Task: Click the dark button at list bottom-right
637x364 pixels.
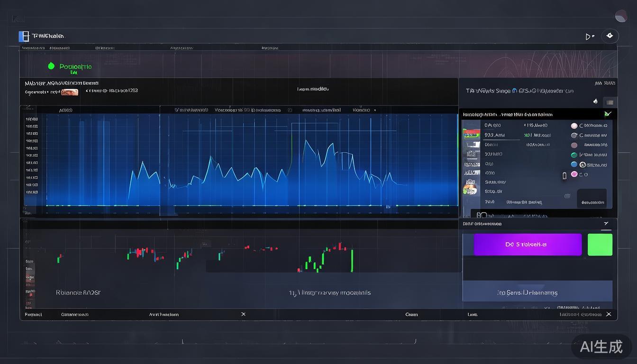Action: point(592,198)
